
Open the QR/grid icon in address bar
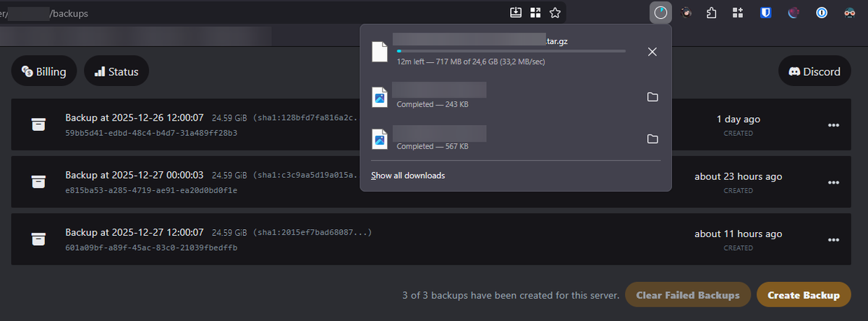coord(535,12)
